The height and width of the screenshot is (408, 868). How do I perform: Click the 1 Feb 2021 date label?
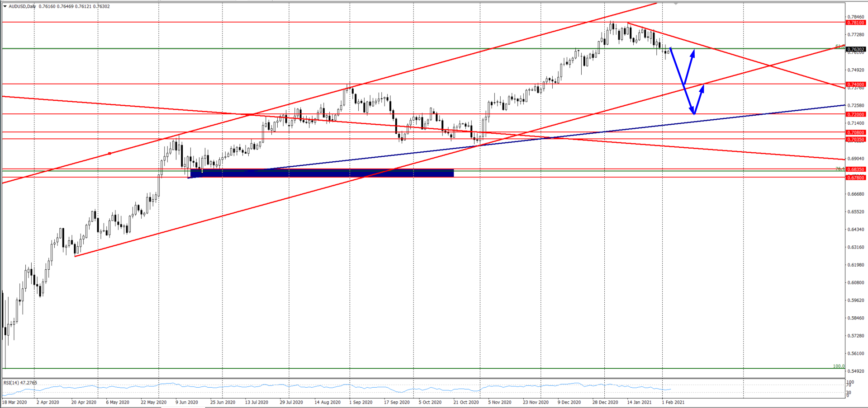coord(673,402)
